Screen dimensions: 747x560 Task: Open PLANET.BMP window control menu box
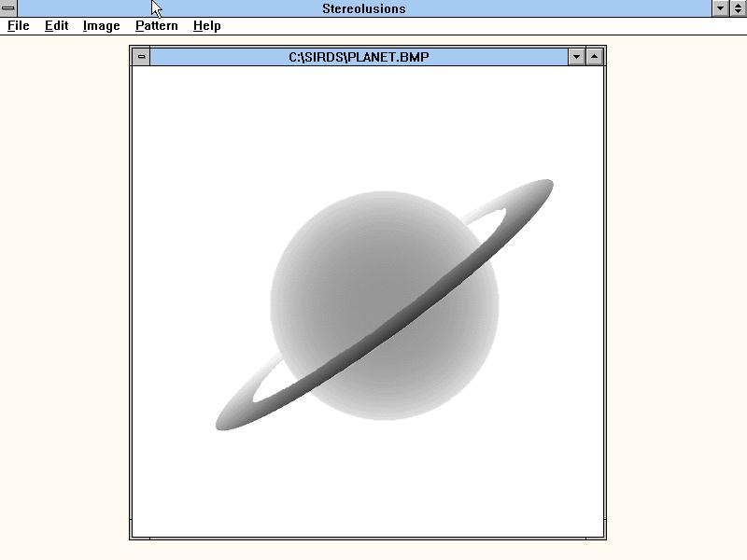tap(142, 57)
